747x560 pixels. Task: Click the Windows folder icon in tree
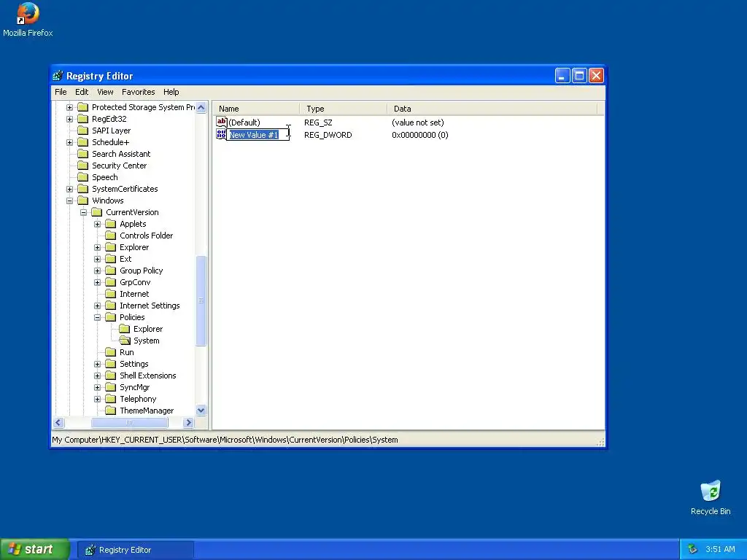[83, 201]
